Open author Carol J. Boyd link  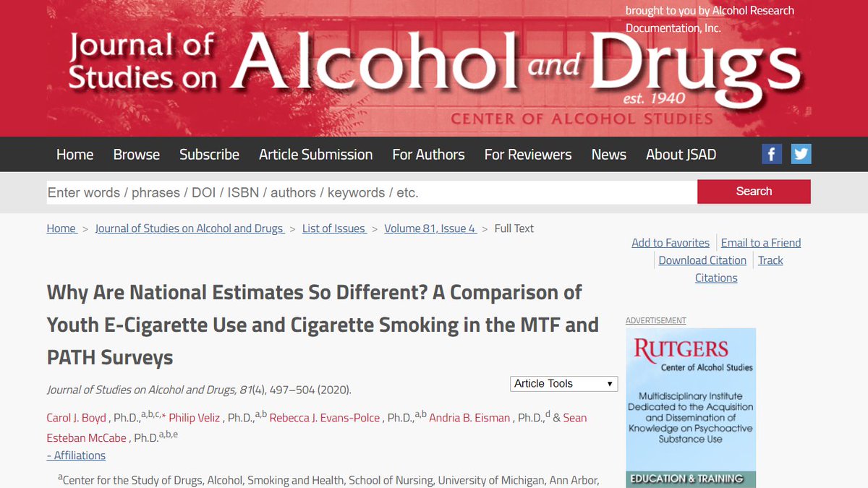point(77,418)
